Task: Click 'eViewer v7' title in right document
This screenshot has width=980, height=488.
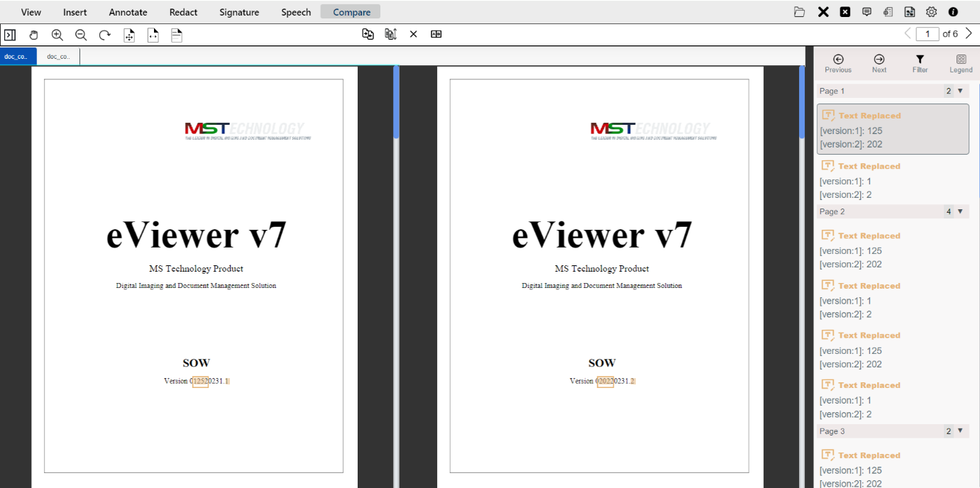Action: [x=602, y=235]
